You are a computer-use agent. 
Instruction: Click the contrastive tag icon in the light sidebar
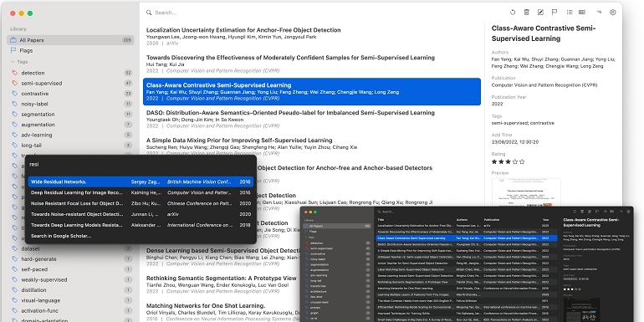coord(15,94)
